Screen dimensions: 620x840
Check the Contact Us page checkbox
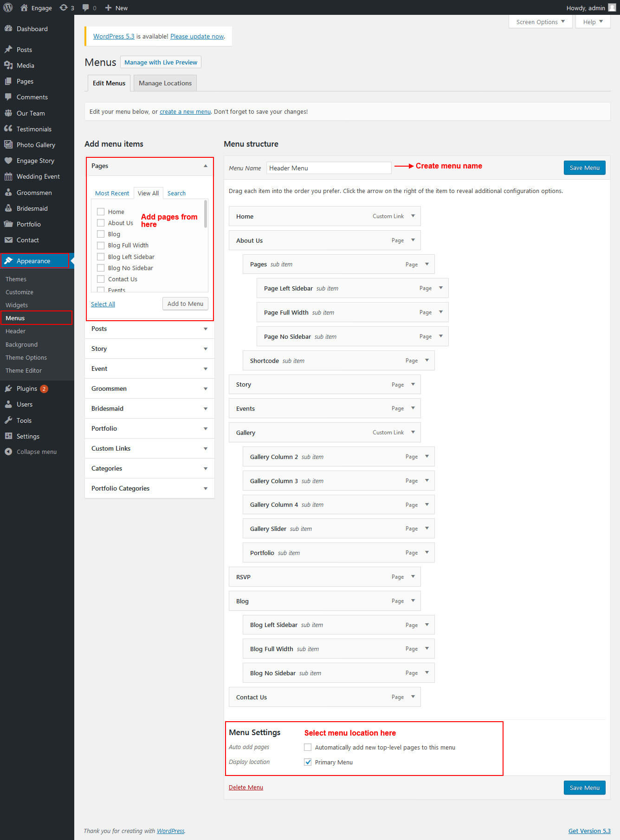pos(101,279)
